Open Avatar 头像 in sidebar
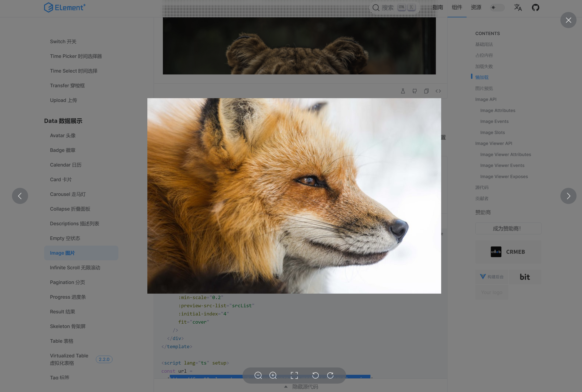Viewport: 582px width, 392px height. coord(63,135)
